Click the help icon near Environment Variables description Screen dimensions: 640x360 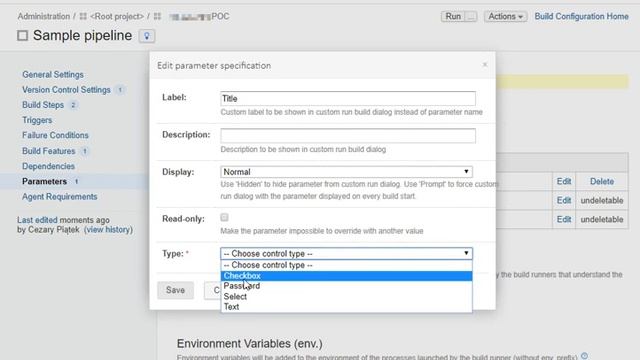pos(584,356)
